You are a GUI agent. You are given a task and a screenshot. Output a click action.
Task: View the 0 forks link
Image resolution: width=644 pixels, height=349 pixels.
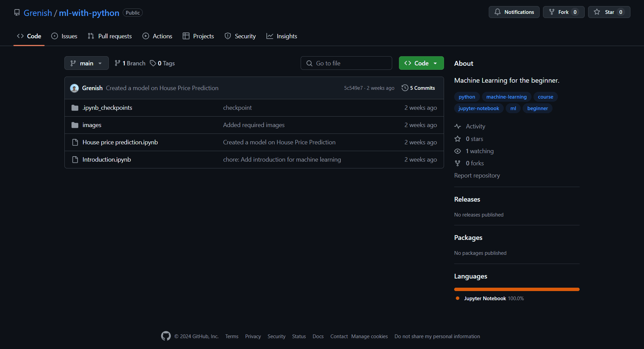(475, 163)
